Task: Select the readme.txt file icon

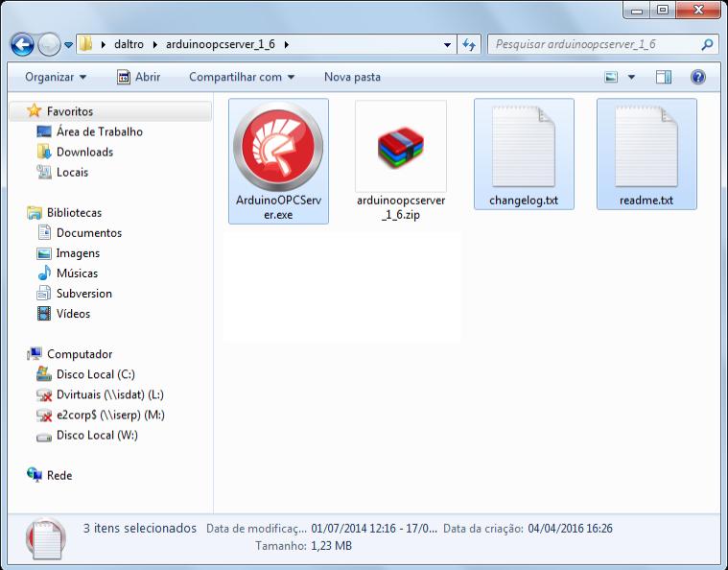Action: tap(646, 146)
